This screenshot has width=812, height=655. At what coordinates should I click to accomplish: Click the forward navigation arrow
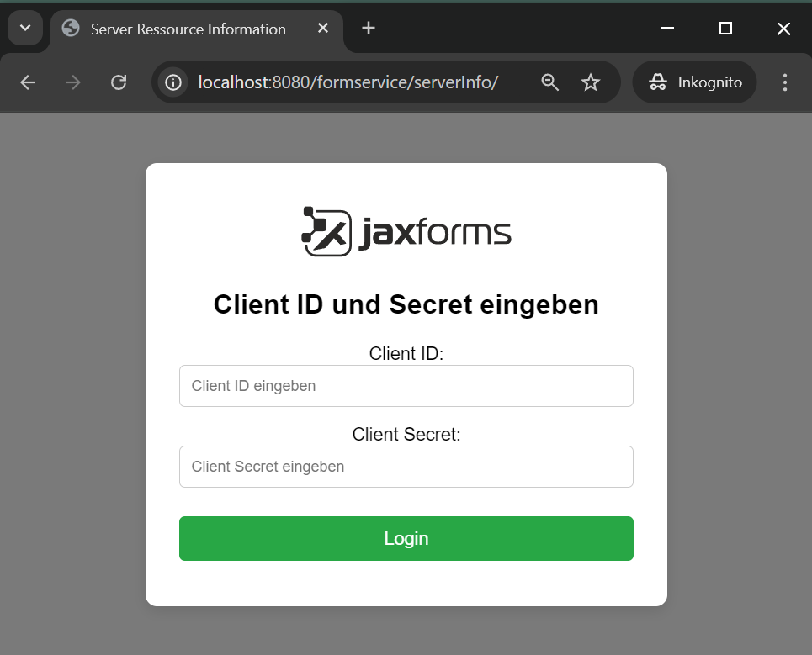pyautogui.click(x=73, y=82)
